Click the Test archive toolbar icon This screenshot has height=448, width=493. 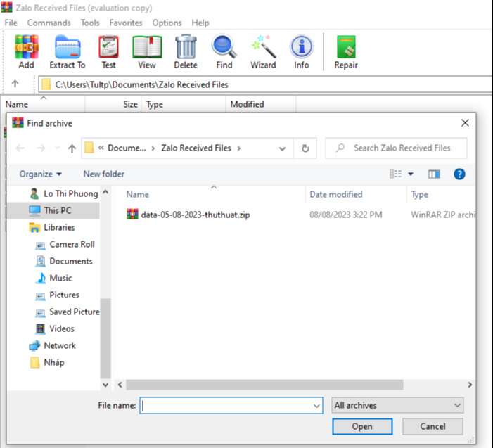(x=108, y=47)
